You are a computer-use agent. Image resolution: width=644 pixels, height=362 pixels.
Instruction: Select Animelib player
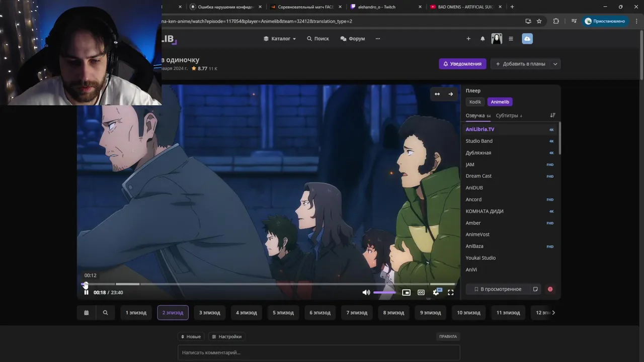[500, 102]
